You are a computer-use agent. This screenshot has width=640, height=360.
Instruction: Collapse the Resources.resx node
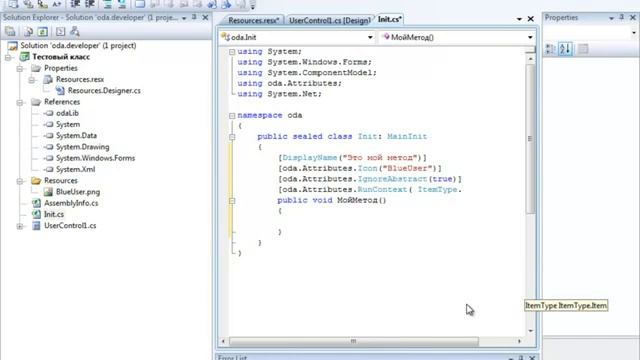tap(31, 80)
